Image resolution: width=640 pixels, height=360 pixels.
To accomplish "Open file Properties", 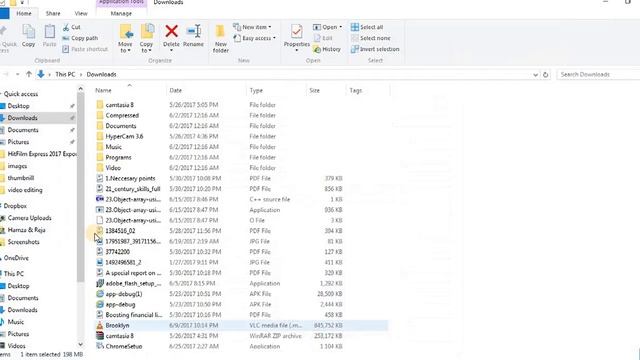I will 297,37.
